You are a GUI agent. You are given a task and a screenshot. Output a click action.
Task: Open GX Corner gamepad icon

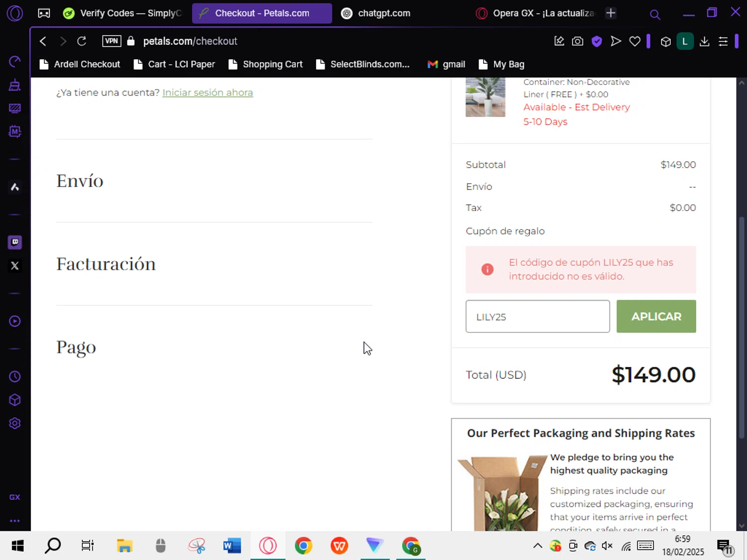click(x=44, y=13)
